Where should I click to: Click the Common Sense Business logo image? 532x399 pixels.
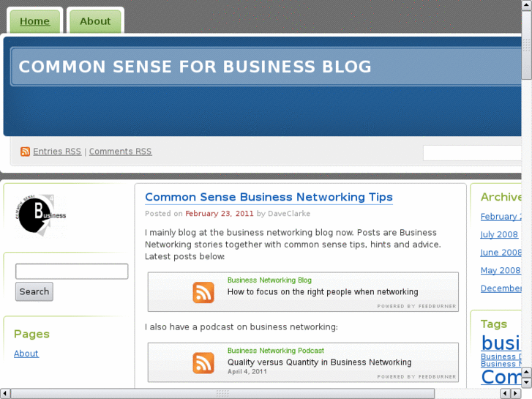click(42, 215)
